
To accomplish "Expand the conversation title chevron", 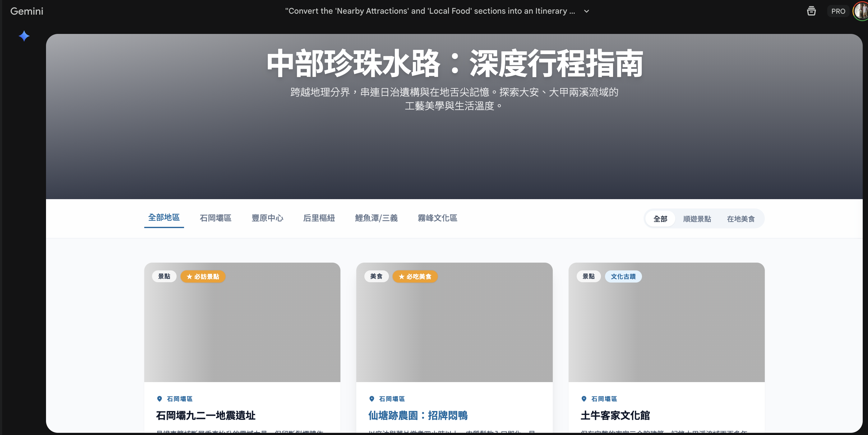I will coord(586,11).
